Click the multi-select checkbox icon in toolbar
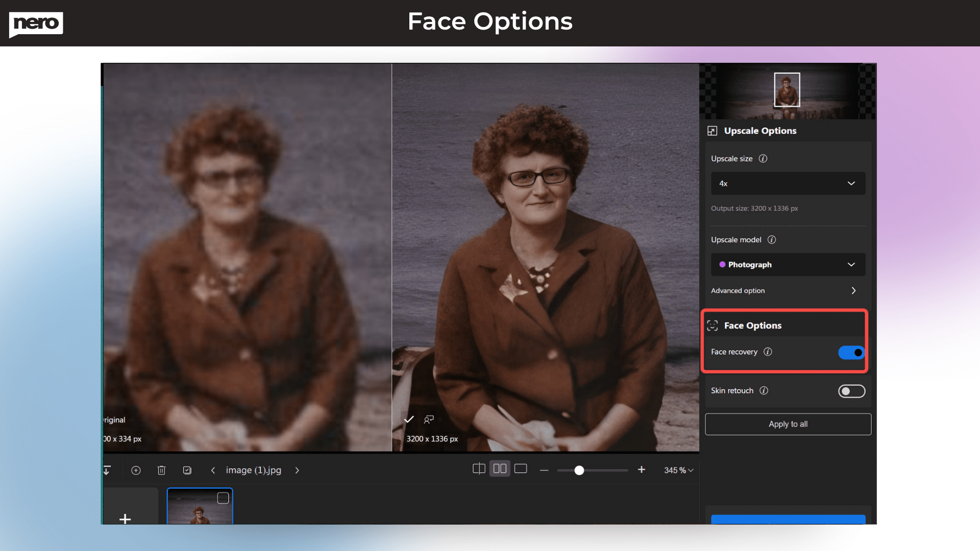This screenshot has height=551, width=980. click(187, 470)
